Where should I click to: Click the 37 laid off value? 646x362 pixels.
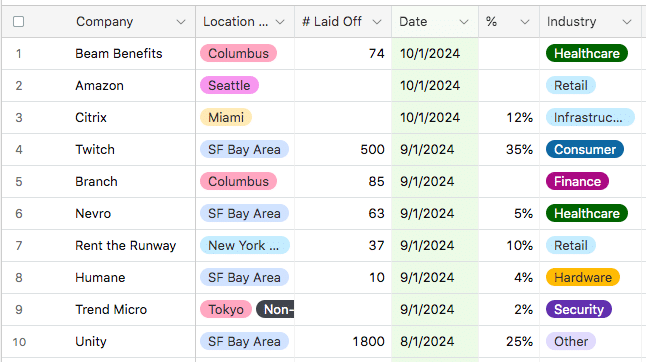(x=377, y=246)
